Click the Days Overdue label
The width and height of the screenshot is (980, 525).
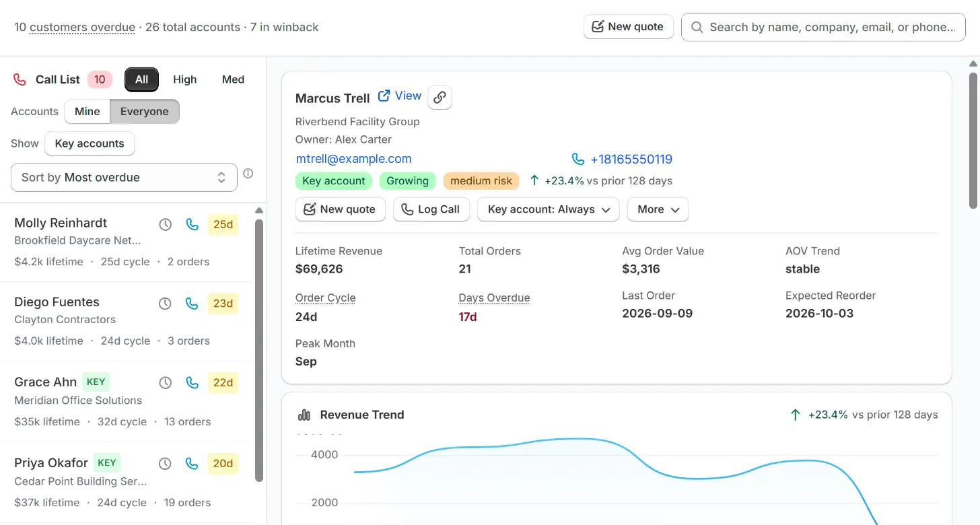point(494,297)
